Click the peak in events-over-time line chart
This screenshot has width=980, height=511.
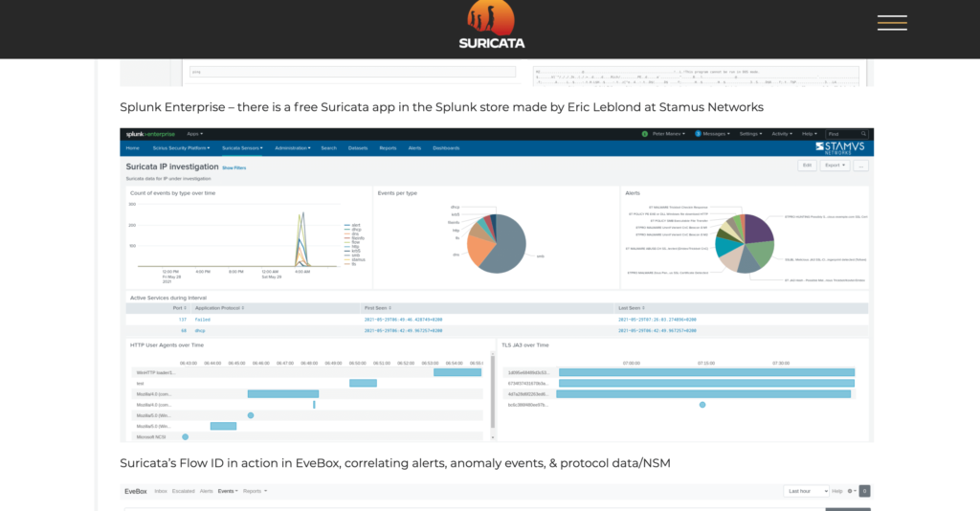(303, 214)
